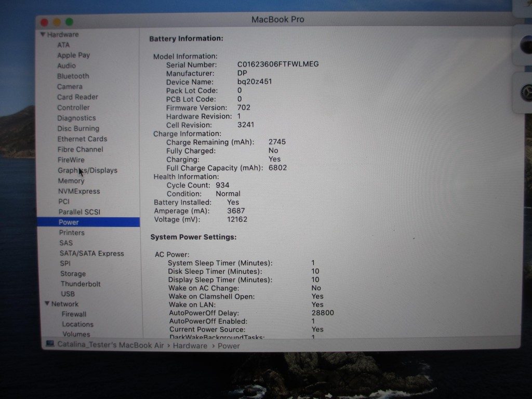Select Controller in the sidebar

pos(73,108)
